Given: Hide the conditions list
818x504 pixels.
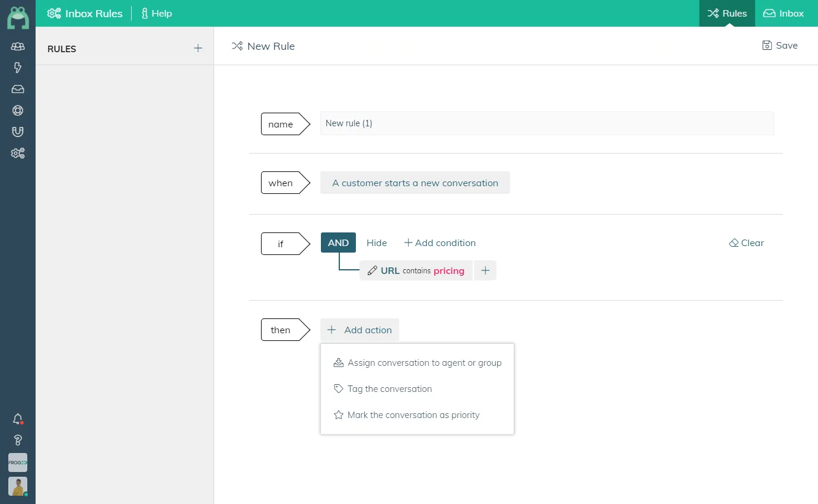Looking at the screenshot, I should tap(377, 243).
